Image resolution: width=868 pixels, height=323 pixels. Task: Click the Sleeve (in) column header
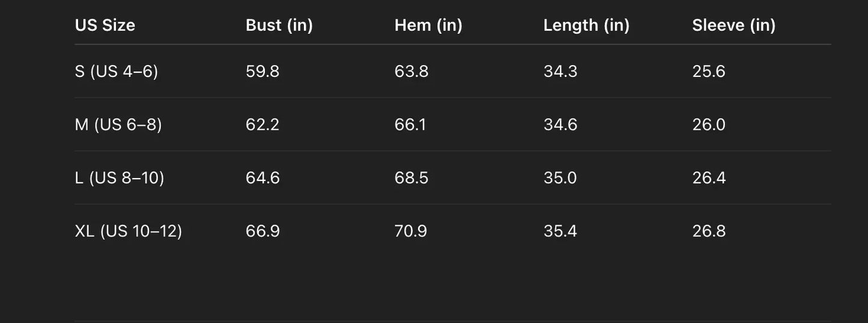pos(733,25)
